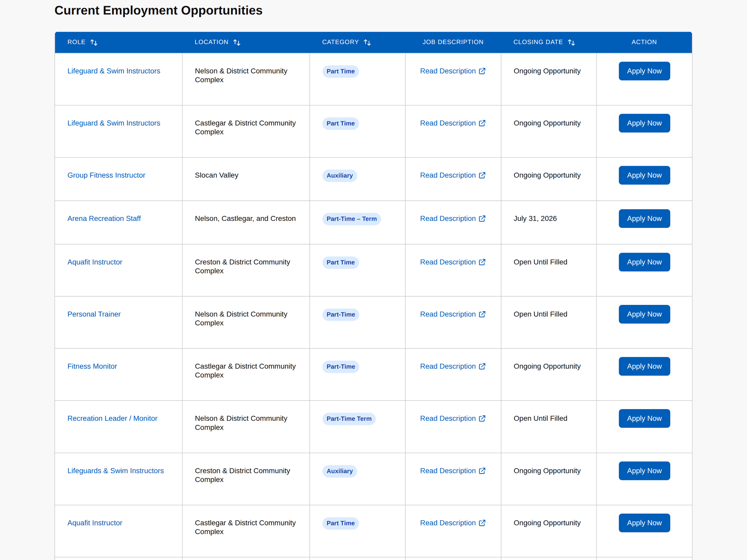Apply Now for Creston Aquafit Instructor
This screenshot has height=560, width=747.
644,262
